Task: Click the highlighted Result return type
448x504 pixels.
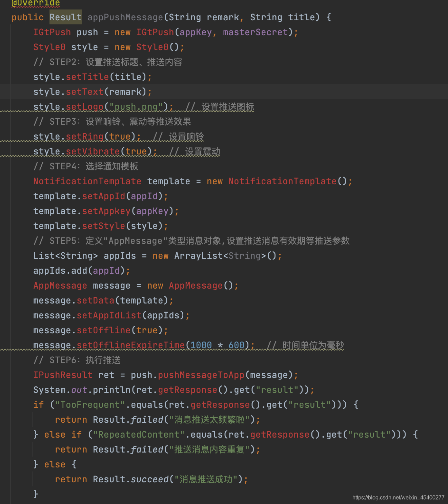Action: click(66, 17)
